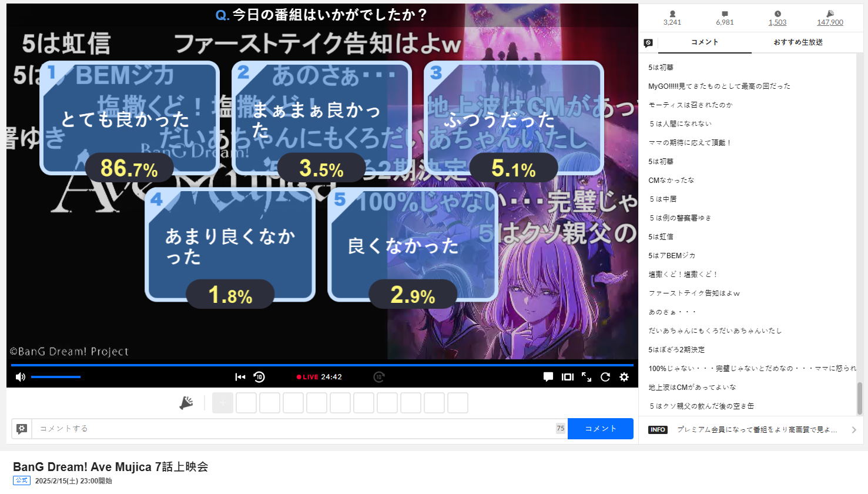Click the 75 character counter
Viewport: 868px width, 494px height.
coord(561,429)
